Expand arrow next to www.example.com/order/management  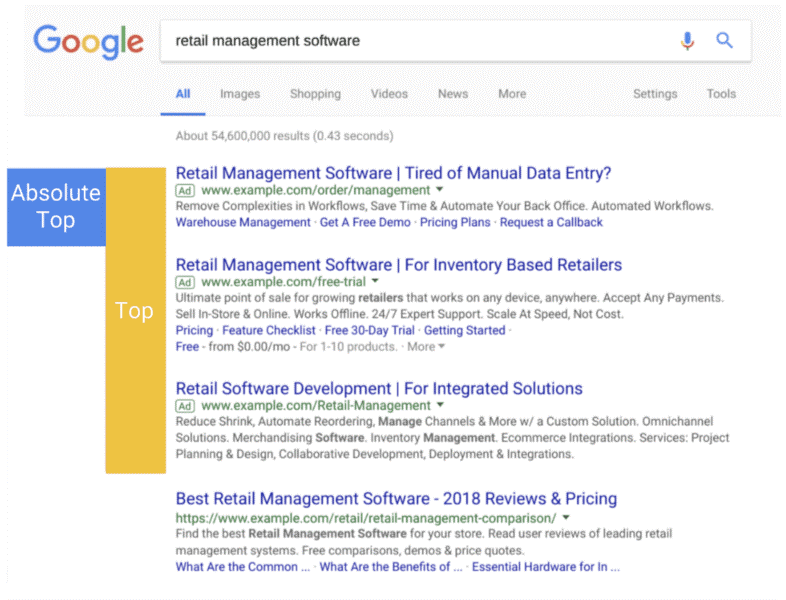tap(439, 190)
